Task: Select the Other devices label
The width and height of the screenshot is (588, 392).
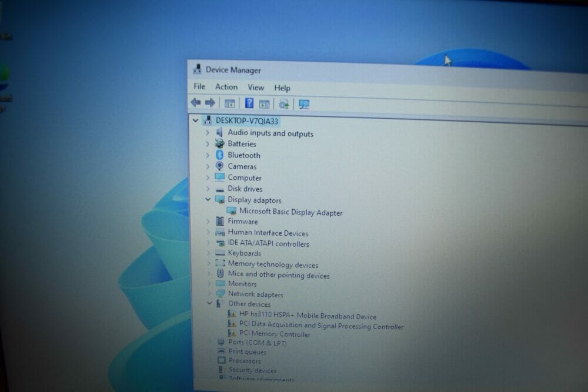Action: [249, 304]
